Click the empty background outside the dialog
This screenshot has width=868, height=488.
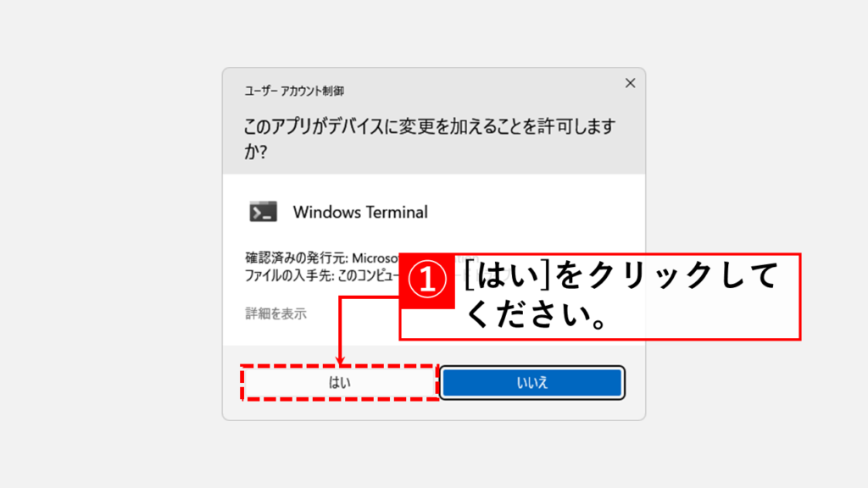pos(111,243)
